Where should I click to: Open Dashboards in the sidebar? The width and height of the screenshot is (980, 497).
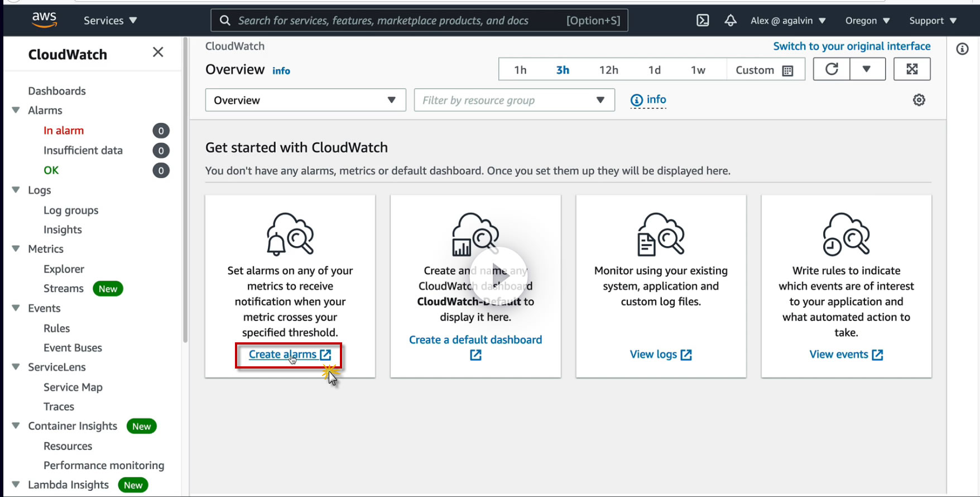coord(57,91)
